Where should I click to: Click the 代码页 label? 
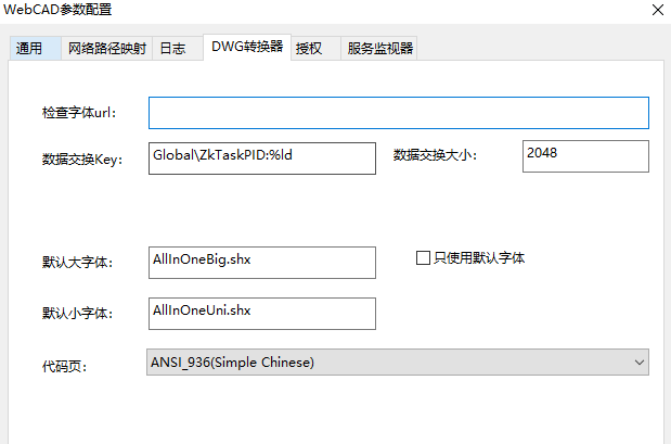64,366
